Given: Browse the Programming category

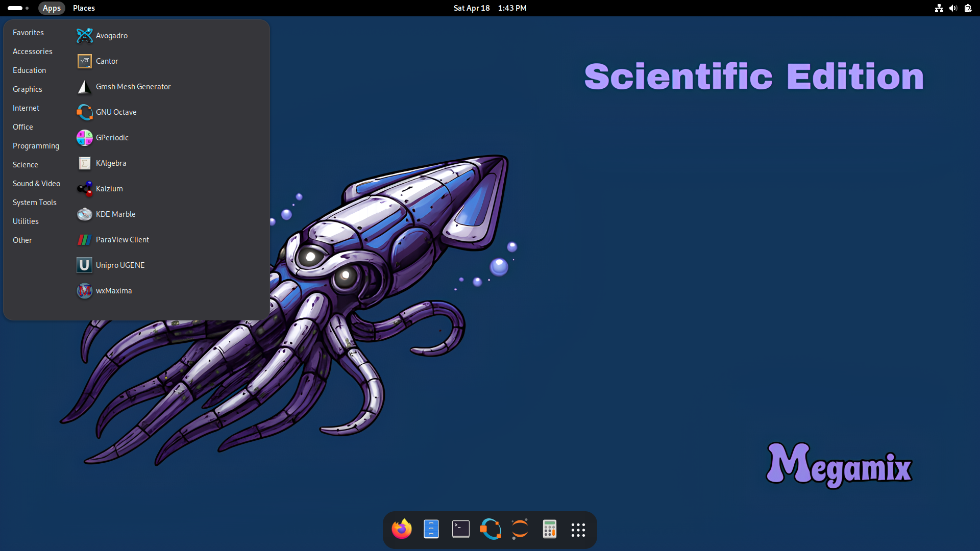Looking at the screenshot, I should pyautogui.click(x=36, y=145).
